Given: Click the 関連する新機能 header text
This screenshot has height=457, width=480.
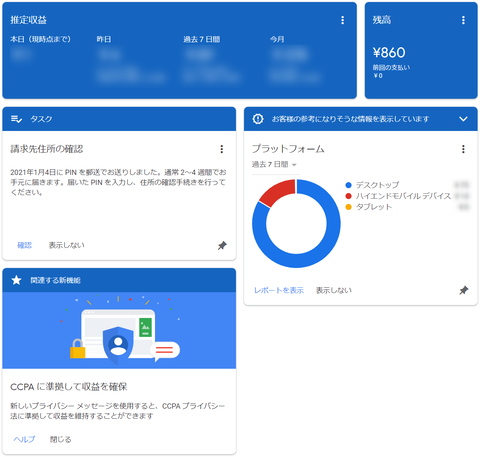Looking at the screenshot, I should click(55, 280).
